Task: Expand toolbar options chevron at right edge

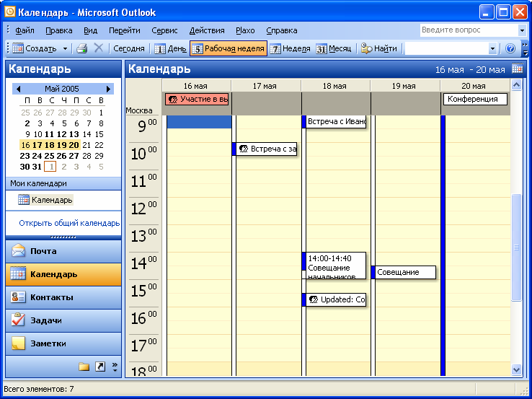Action: (x=526, y=48)
